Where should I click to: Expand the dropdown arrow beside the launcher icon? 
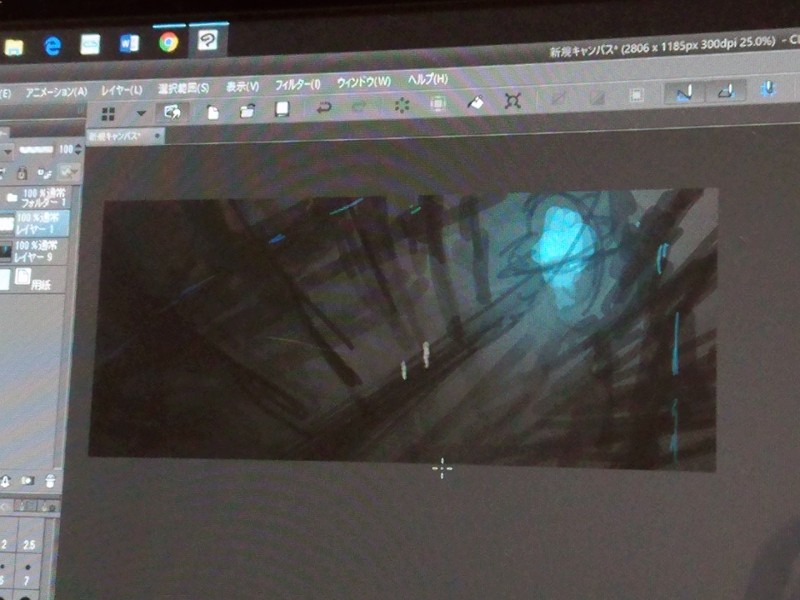click(x=141, y=113)
